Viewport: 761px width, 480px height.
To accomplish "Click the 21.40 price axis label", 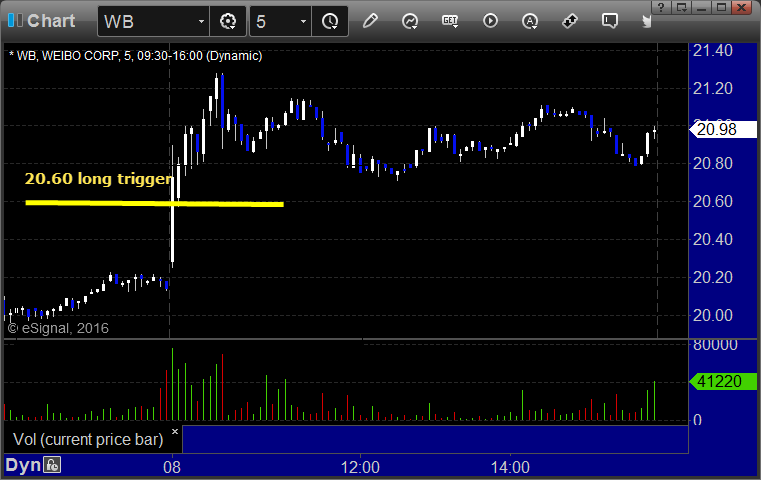I will (712, 50).
